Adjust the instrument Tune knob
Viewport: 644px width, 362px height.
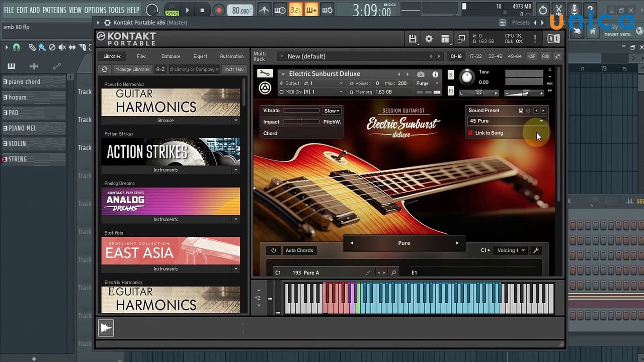click(x=467, y=77)
